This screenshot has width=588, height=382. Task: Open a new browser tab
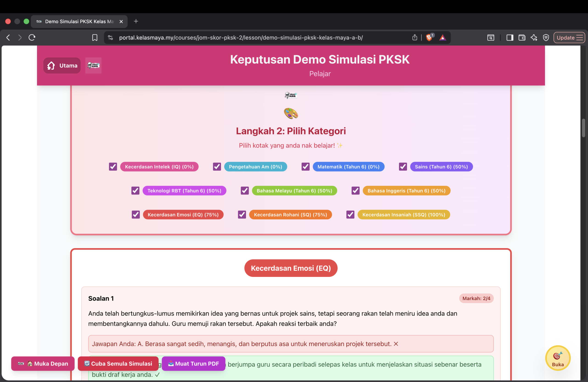tap(136, 21)
